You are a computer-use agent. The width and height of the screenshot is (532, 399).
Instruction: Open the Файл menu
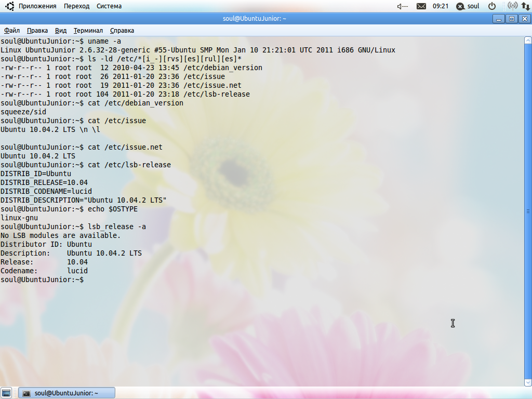12,31
